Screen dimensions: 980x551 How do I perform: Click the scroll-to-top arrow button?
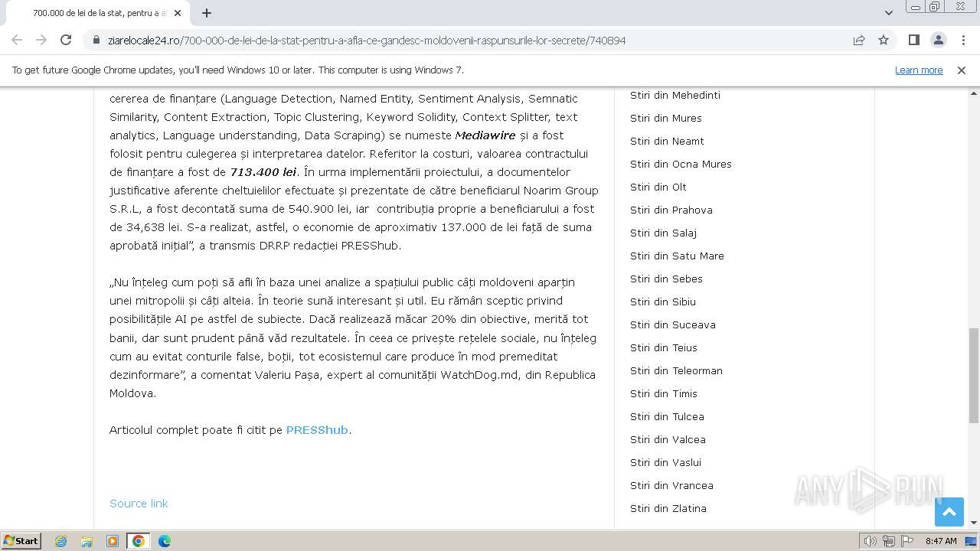pyautogui.click(x=949, y=512)
